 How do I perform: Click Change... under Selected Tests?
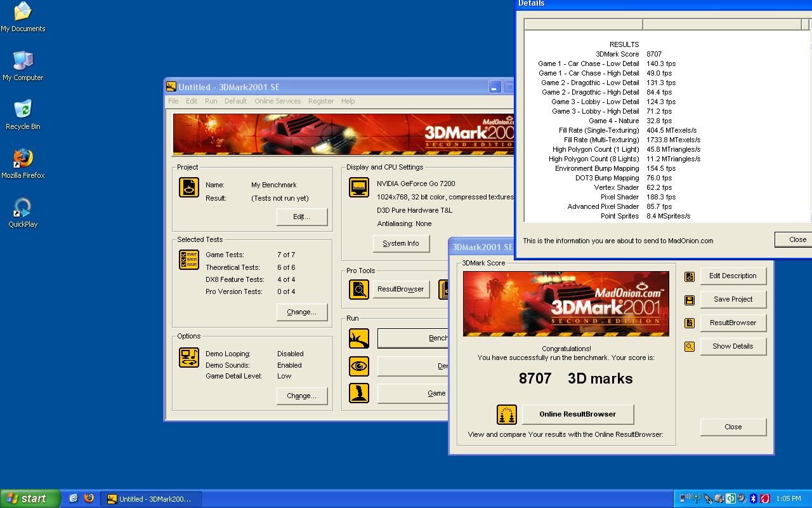click(x=302, y=312)
